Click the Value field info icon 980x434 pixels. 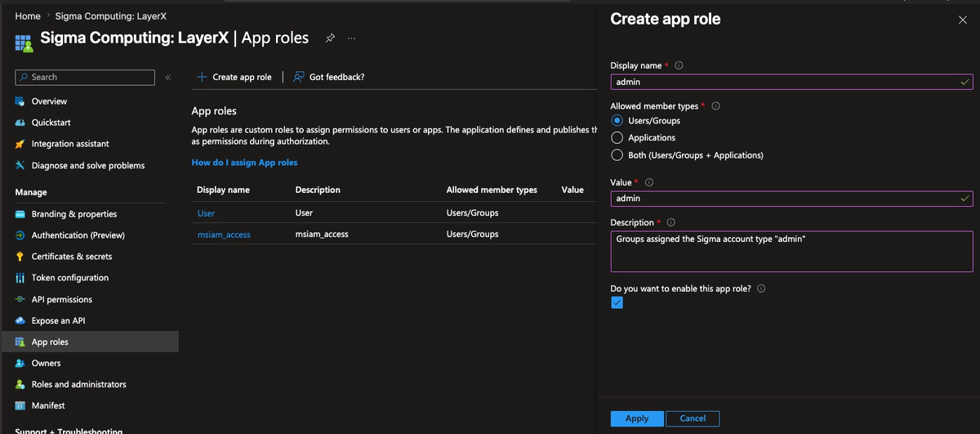pos(649,182)
